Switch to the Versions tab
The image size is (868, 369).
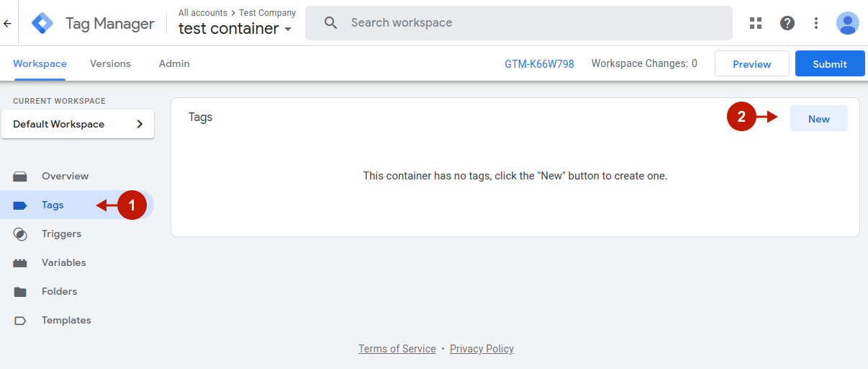click(x=110, y=63)
